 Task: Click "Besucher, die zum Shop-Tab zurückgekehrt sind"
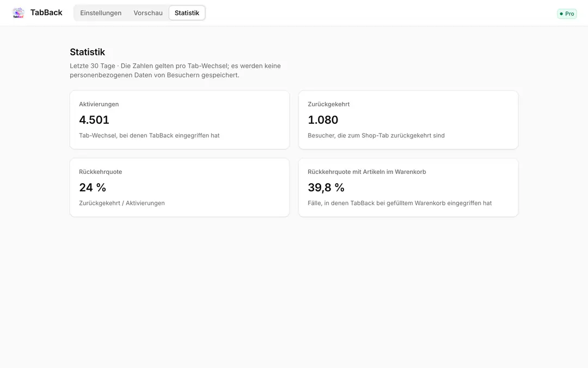tap(376, 135)
